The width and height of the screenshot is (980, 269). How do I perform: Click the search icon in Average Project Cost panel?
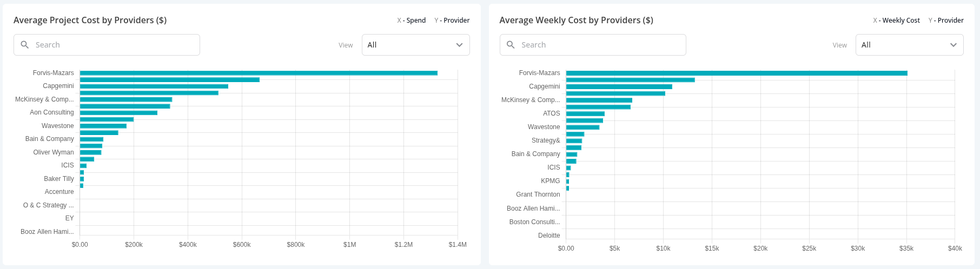pos(24,45)
